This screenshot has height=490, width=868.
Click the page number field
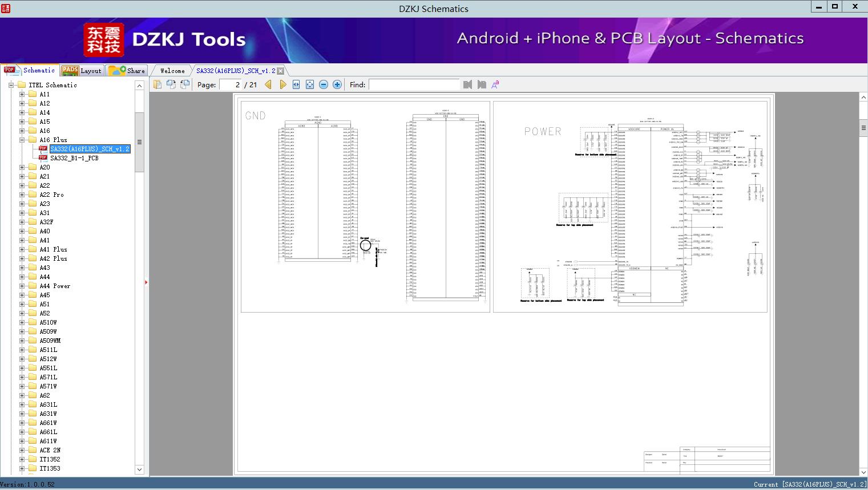pyautogui.click(x=231, y=84)
